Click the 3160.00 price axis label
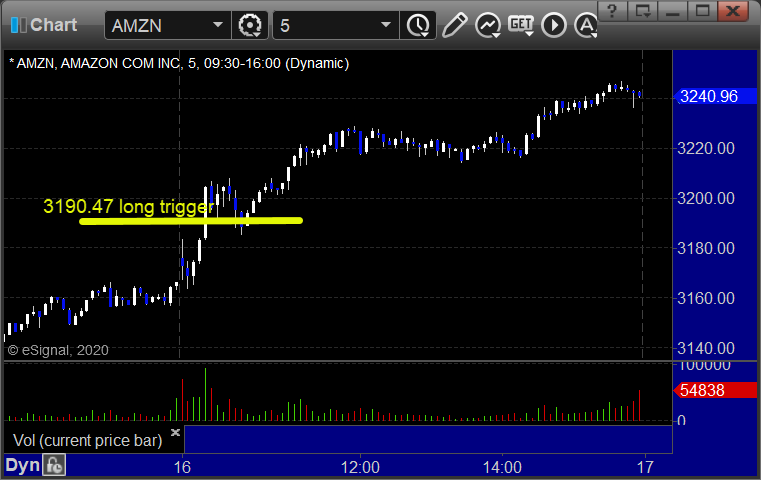 coord(706,298)
